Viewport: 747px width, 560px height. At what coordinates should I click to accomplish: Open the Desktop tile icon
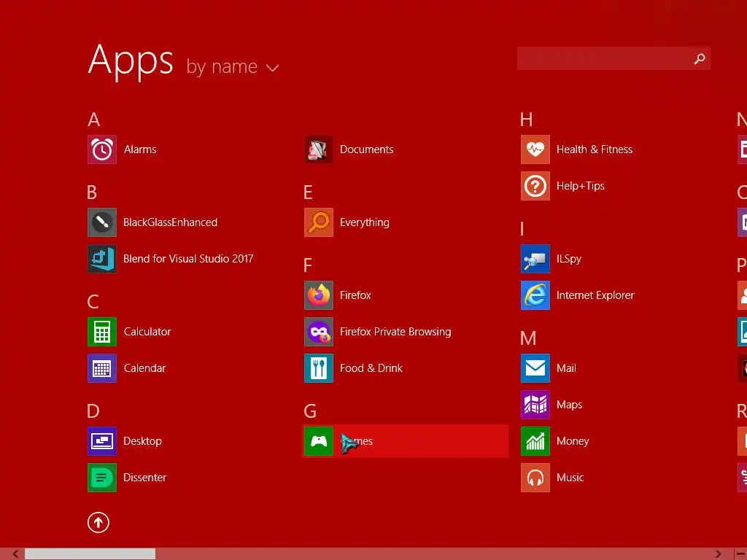pos(102,441)
